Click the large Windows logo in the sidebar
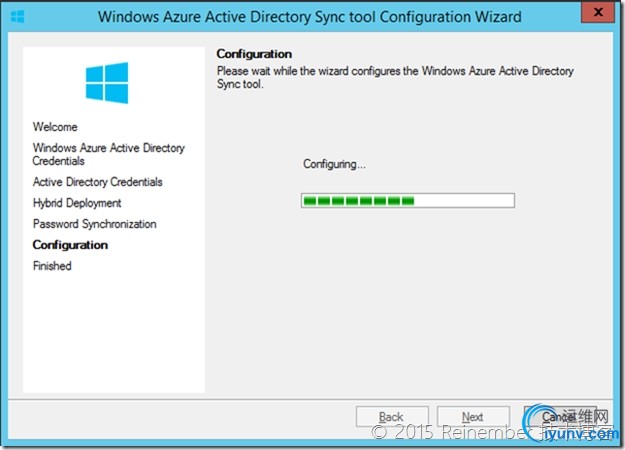The image size is (625, 450). [107, 83]
